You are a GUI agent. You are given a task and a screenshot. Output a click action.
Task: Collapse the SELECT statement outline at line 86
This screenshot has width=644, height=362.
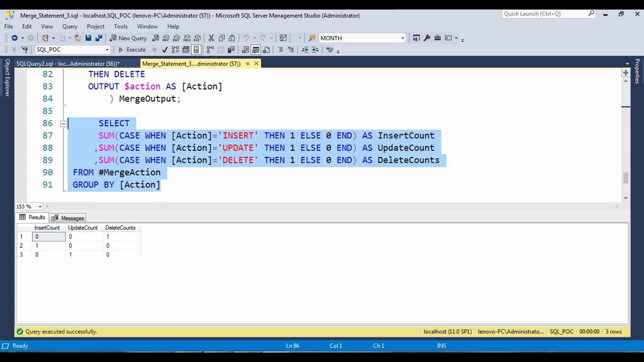[63, 123]
